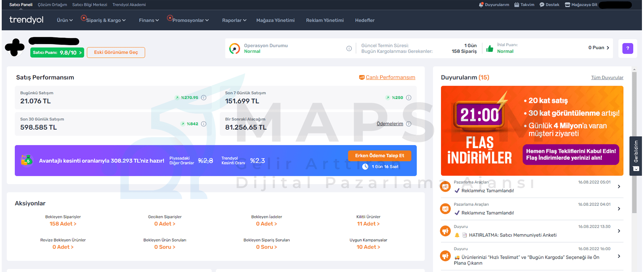Click the Geribildirim feedback icon
The image size is (644, 272).
636,169
